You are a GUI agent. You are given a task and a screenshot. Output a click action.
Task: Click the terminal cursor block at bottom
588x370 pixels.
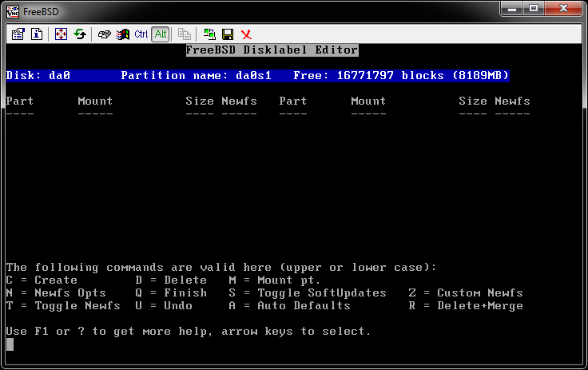[10, 344]
